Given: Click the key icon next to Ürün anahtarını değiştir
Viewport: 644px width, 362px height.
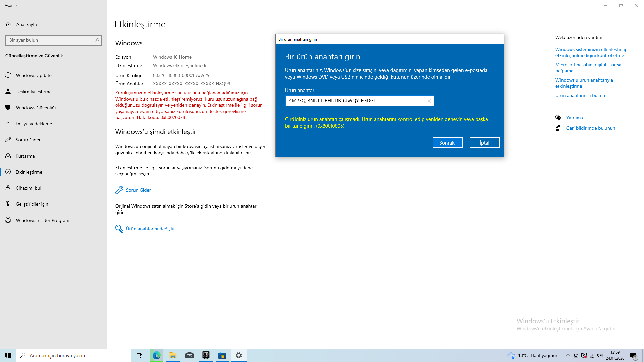Looking at the screenshot, I should (x=119, y=229).
